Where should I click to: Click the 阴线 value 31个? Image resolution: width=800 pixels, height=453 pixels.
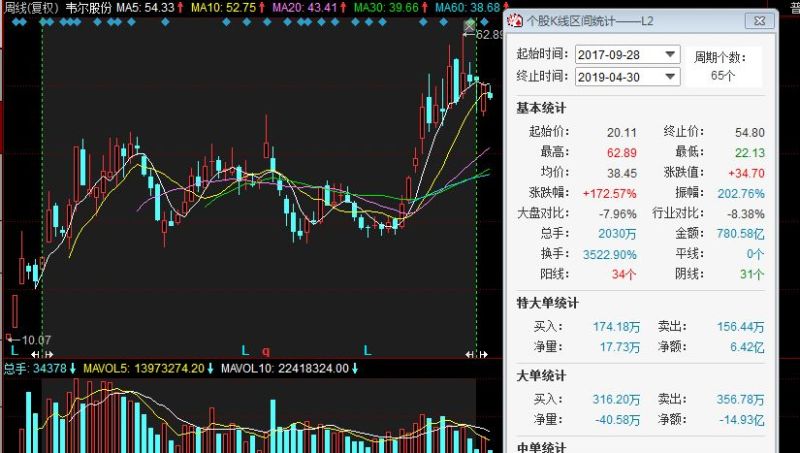pyautogui.click(x=752, y=274)
